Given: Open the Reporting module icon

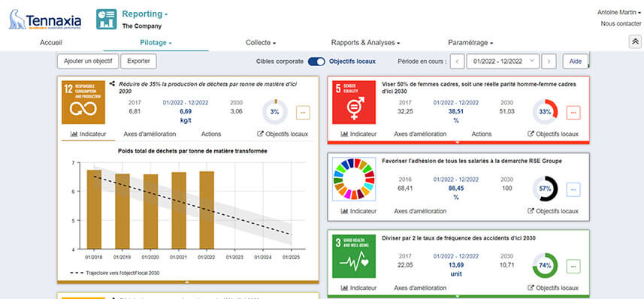Looking at the screenshot, I should pyautogui.click(x=107, y=20).
